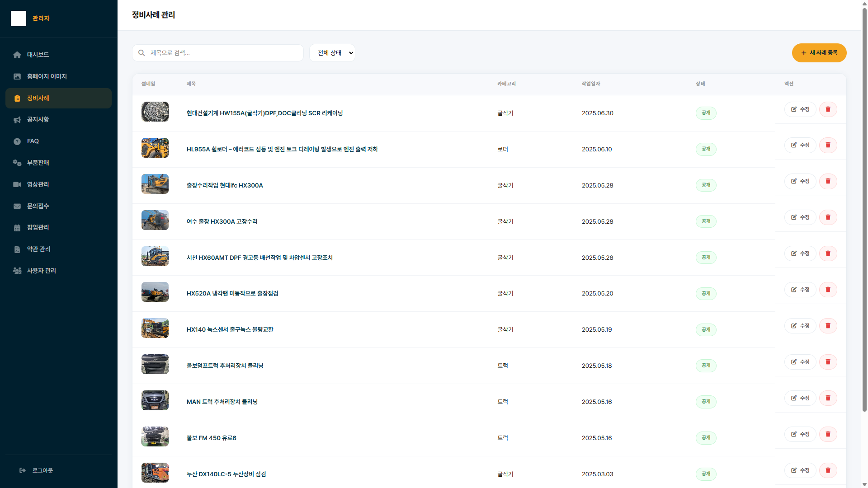This screenshot has height=488, width=868.
Task: Focus the 제목으로 검색 search field
Action: [218, 53]
